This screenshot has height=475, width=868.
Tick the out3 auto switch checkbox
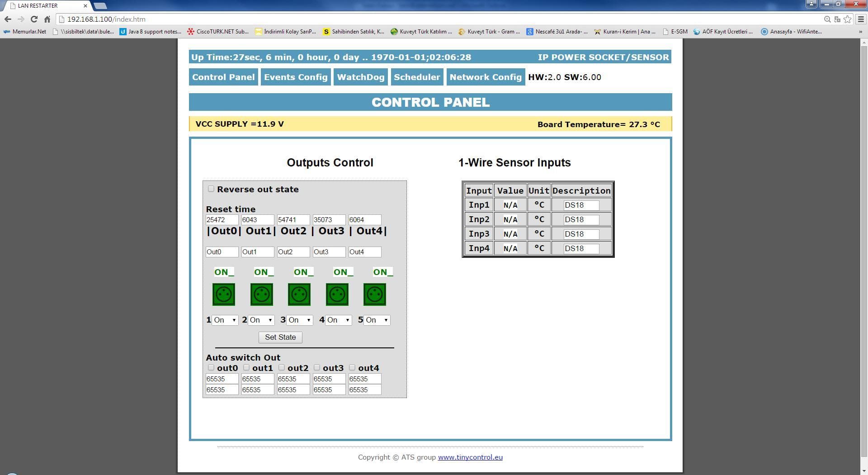pyautogui.click(x=317, y=367)
